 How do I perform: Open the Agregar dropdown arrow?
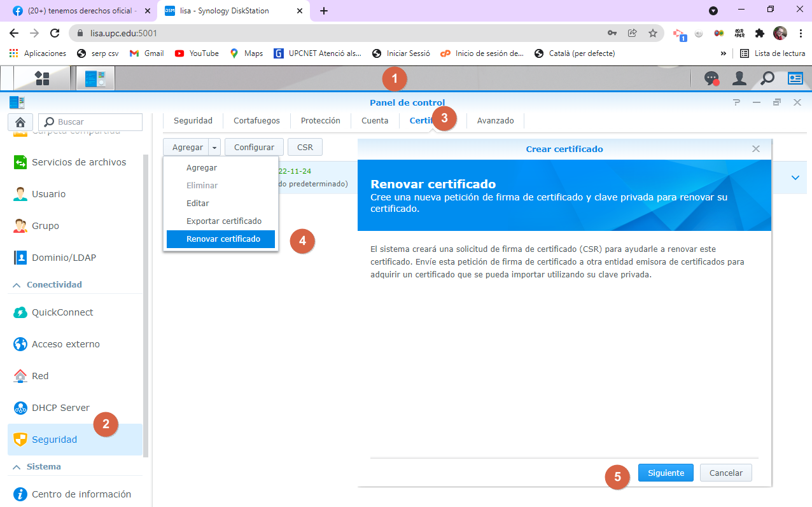pyautogui.click(x=214, y=148)
